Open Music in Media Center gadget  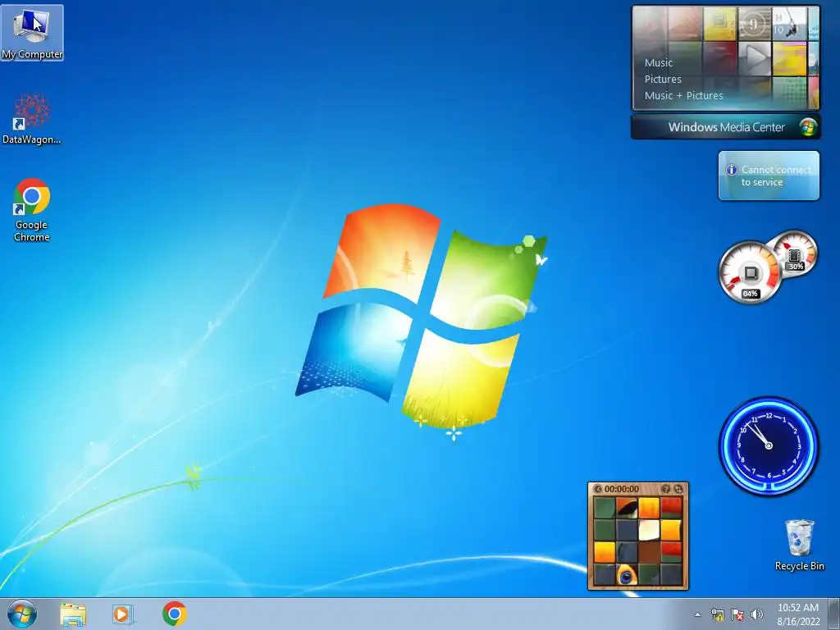pyautogui.click(x=659, y=62)
